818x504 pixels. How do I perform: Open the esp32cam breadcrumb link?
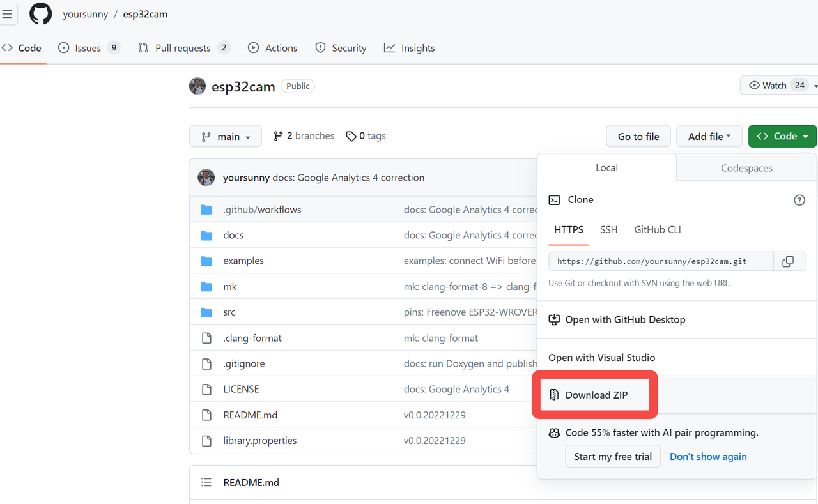click(x=146, y=14)
